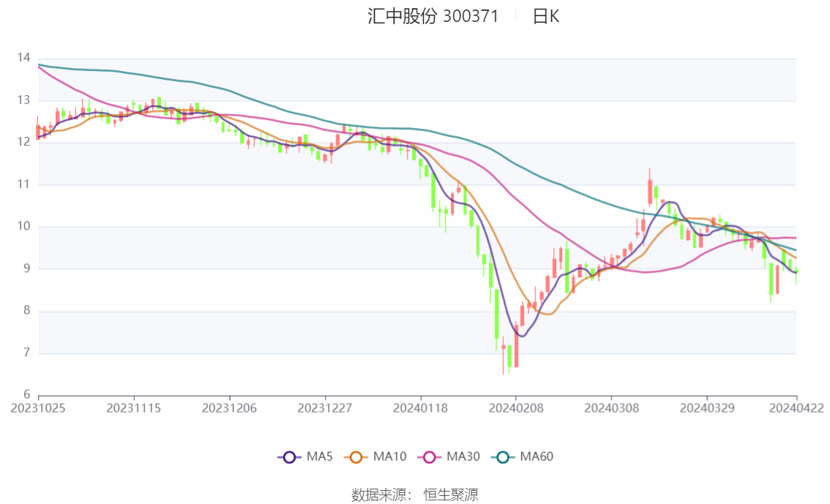Click the y-axis value 14 label

[23, 58]
